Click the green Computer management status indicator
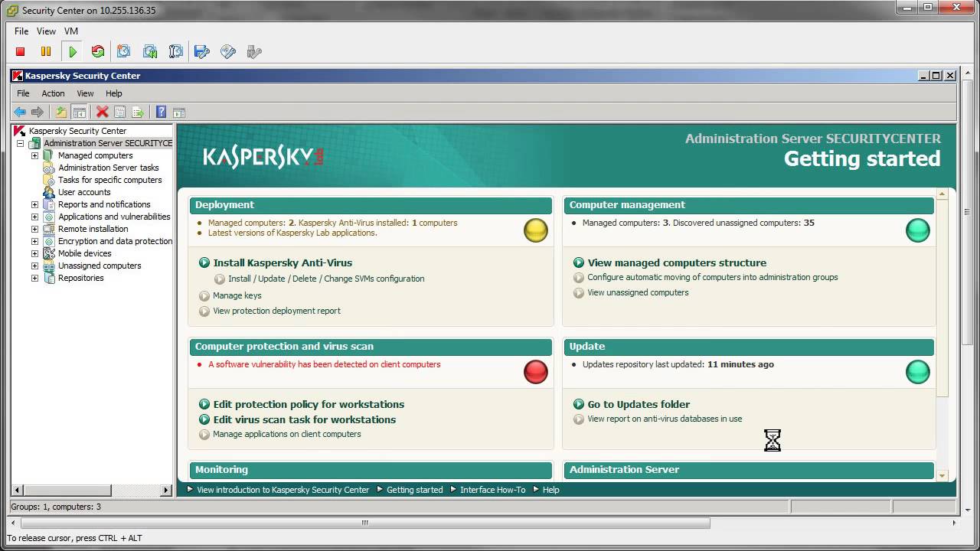 (x=918, y=230)
